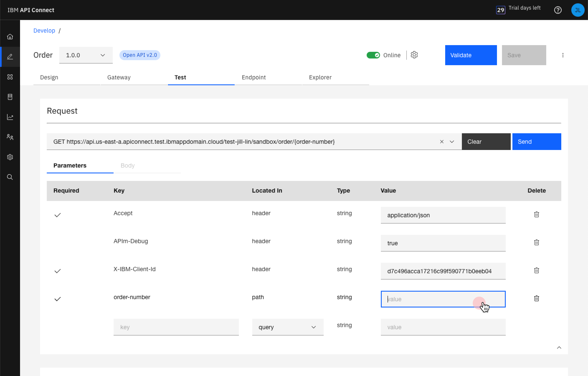Switch to the Explorer tab

point(320,77)
